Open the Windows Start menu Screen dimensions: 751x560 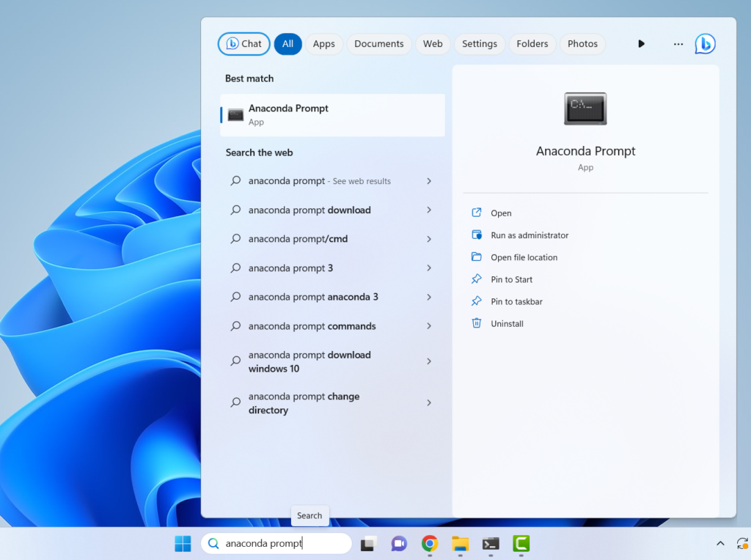click(183, 543)
